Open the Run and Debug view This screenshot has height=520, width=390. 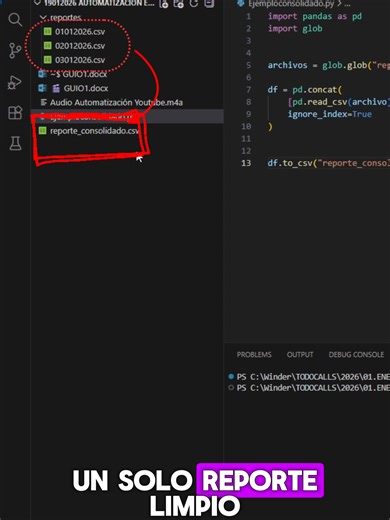tap(15, 82)
